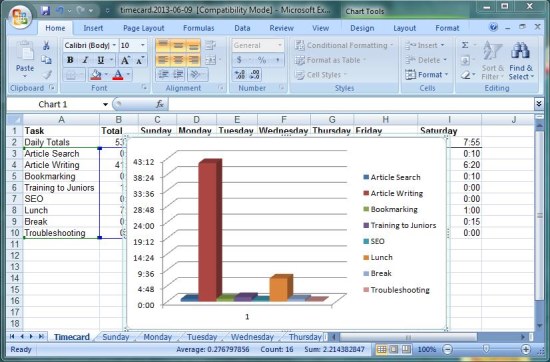Expand the font name dropdown
This screenshot has height=362, width=550.
[x=114, y=45]
